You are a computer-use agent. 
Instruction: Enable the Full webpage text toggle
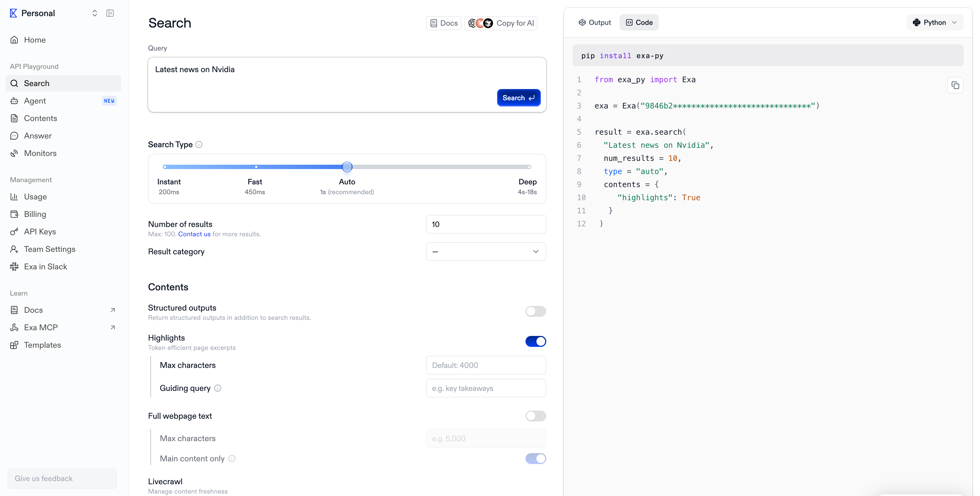click(x=536, y=416)
